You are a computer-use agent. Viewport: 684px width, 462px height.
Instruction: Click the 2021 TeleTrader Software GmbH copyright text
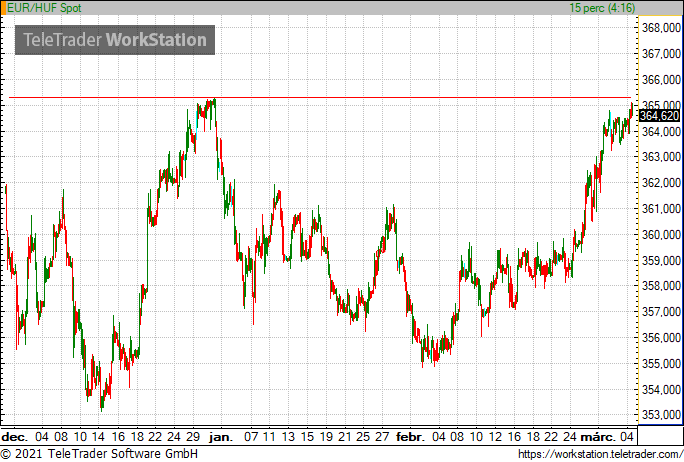[x=99, y=454]
